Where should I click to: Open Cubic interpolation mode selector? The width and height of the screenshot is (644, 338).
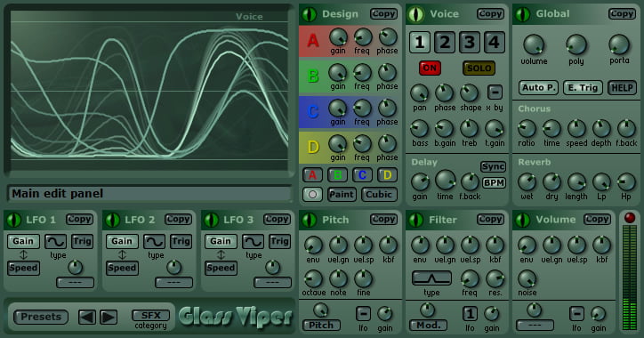[379, 194]
